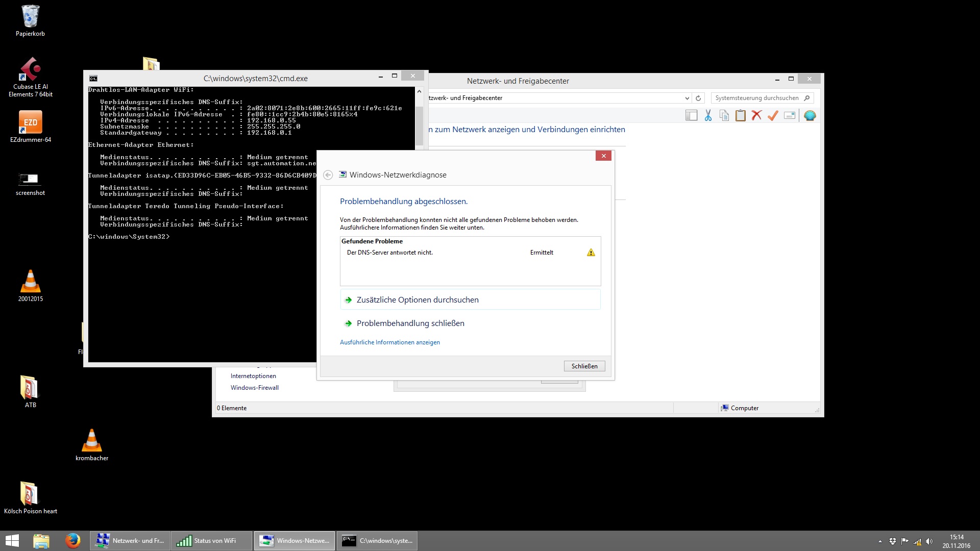980x551 pixels.
Task: Show hidden system tray icons
Action: tap(880, 541)
